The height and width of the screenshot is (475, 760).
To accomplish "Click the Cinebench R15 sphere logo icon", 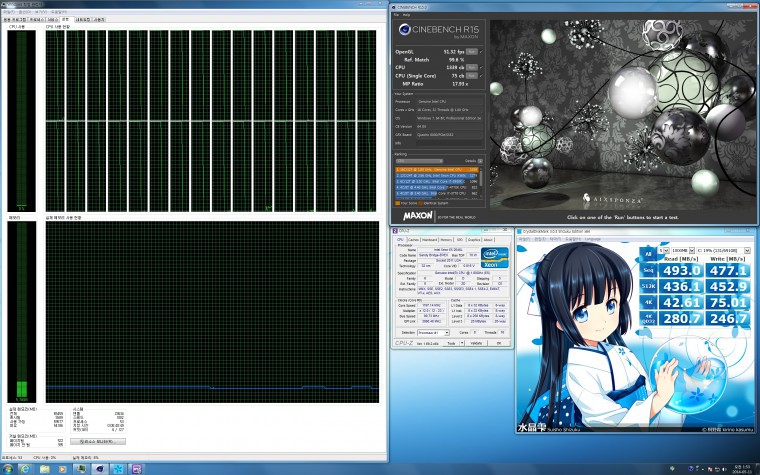I will [x=404, y=30].
